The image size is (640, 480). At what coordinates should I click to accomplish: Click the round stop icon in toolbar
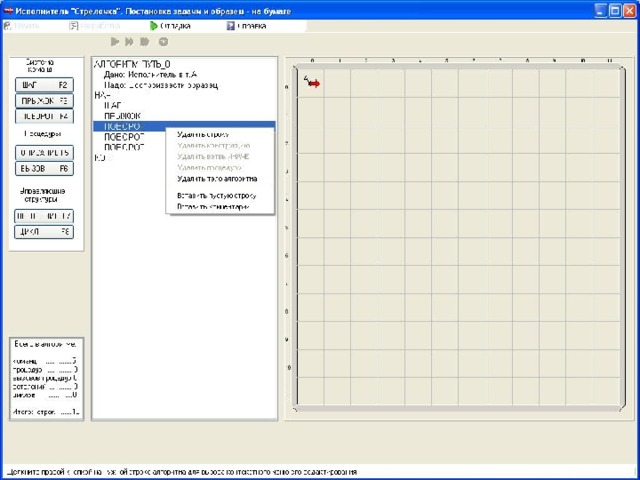pyautogui.click(x=163, y=41)
